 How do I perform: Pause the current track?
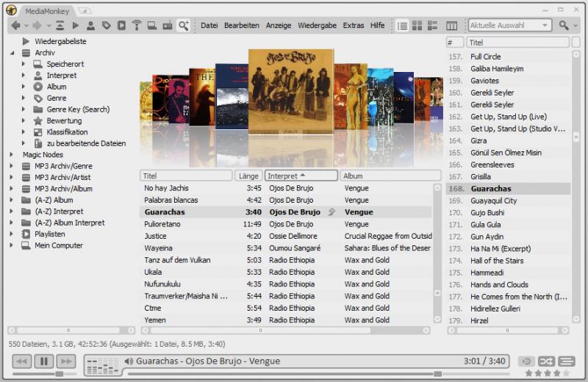click(44, 361)
